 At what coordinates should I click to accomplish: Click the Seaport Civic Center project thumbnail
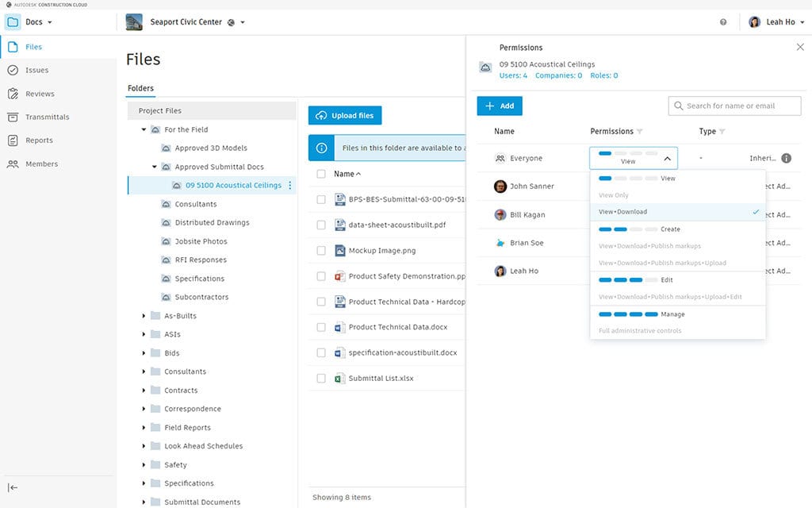pos(134,21)
